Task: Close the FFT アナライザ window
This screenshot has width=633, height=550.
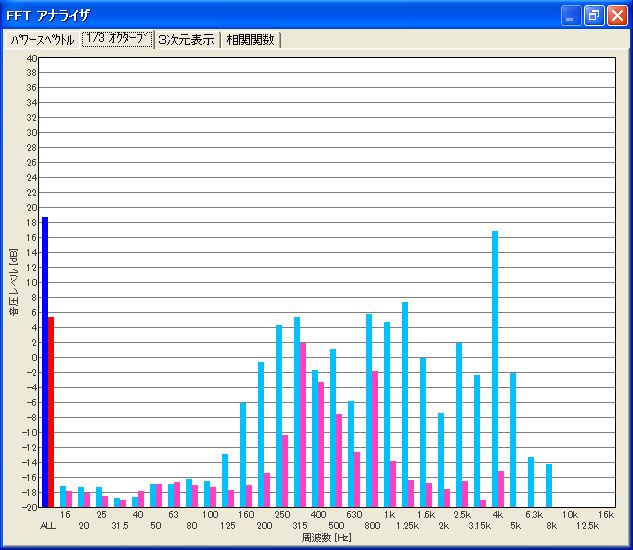Action: point(617,16)
